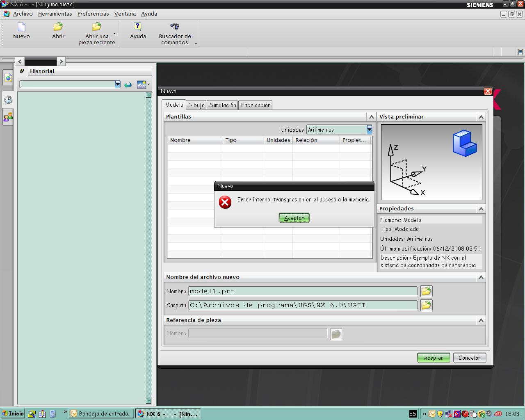The image size is (525, 420).
Task: Click the ES language indicator in the taskbar
Action: tap(413, 414)
